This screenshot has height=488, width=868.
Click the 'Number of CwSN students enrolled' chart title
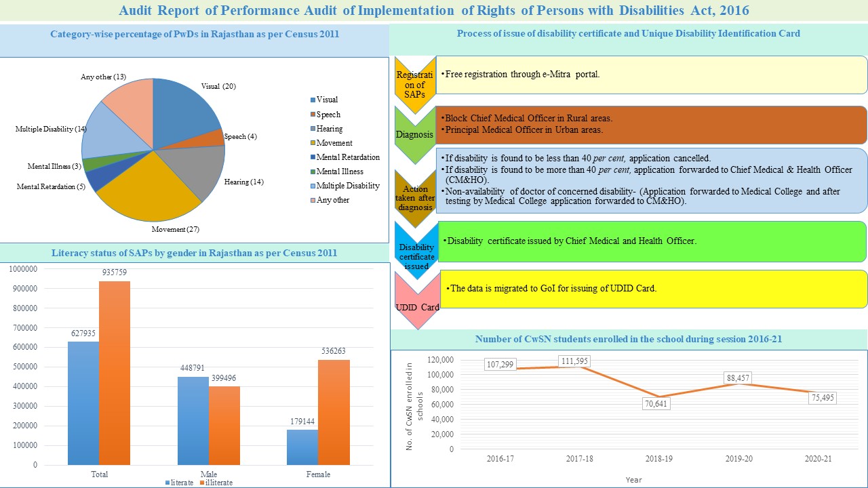pos(629,339)
